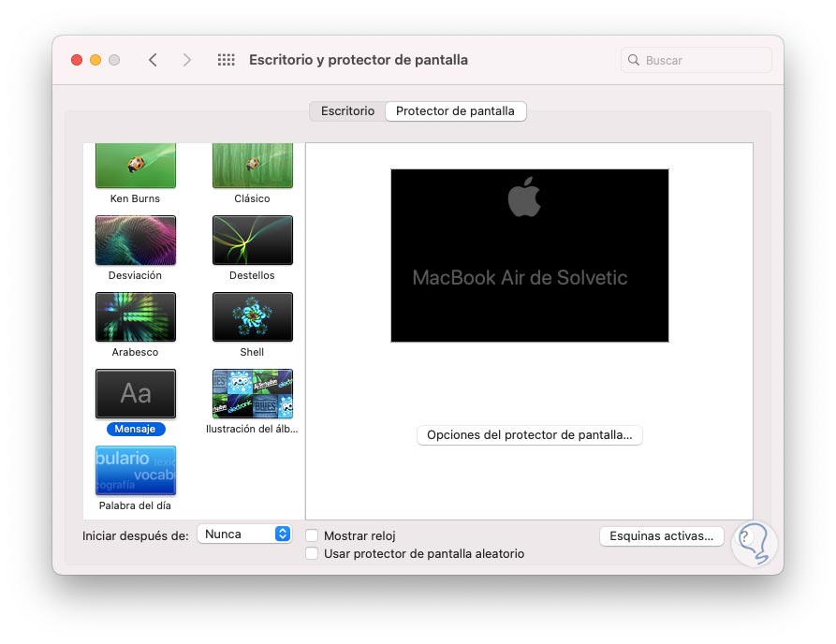Pick the Shell screensaver thumbnail
The height and width of the screenshot is (644, 836).
253,316
